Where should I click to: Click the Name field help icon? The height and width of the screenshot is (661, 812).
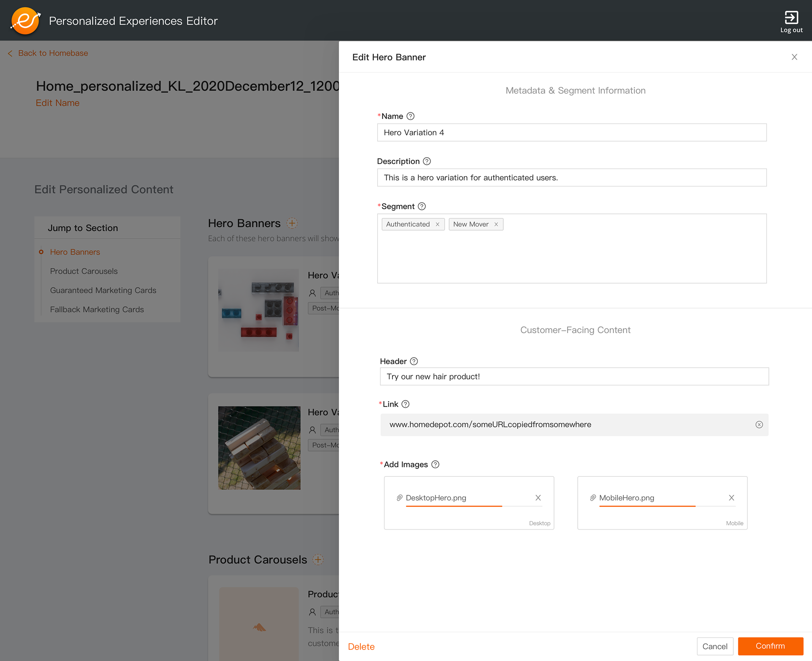click(410, 116)
